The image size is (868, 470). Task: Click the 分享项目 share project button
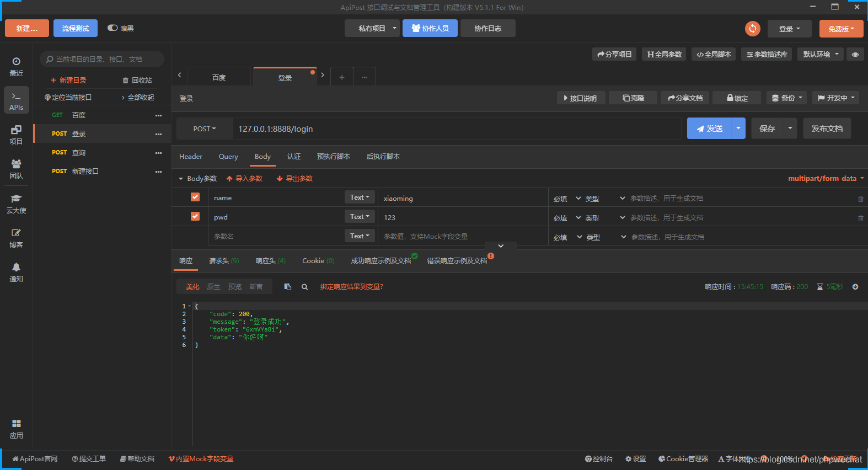[614, 54]
